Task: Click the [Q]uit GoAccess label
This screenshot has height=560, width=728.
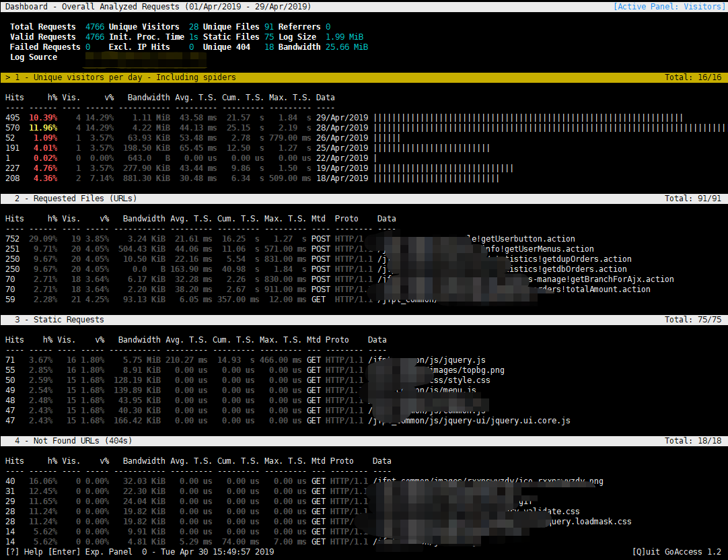Action: (676, 552)
